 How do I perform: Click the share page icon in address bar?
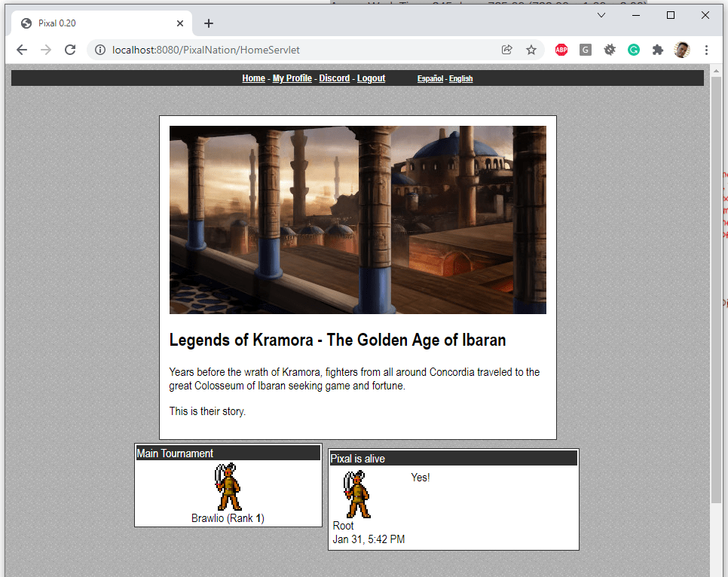point(507,50)
